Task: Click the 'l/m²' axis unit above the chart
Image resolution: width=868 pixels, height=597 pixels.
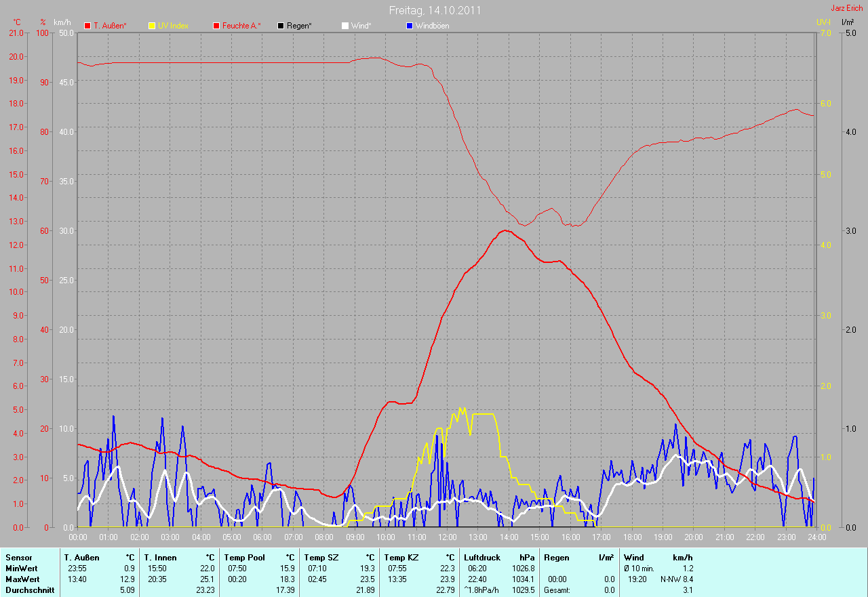Action: click(x=848, y=22)
